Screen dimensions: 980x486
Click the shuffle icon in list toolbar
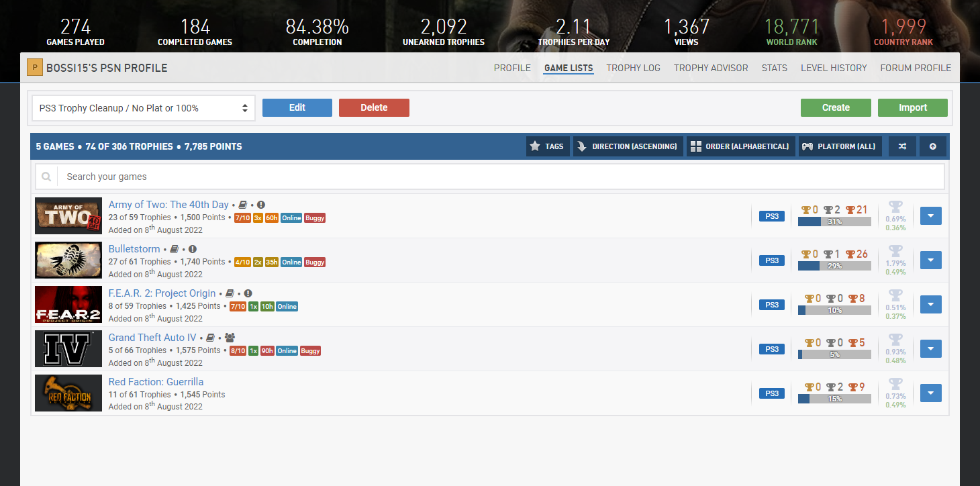coord(902,146)
